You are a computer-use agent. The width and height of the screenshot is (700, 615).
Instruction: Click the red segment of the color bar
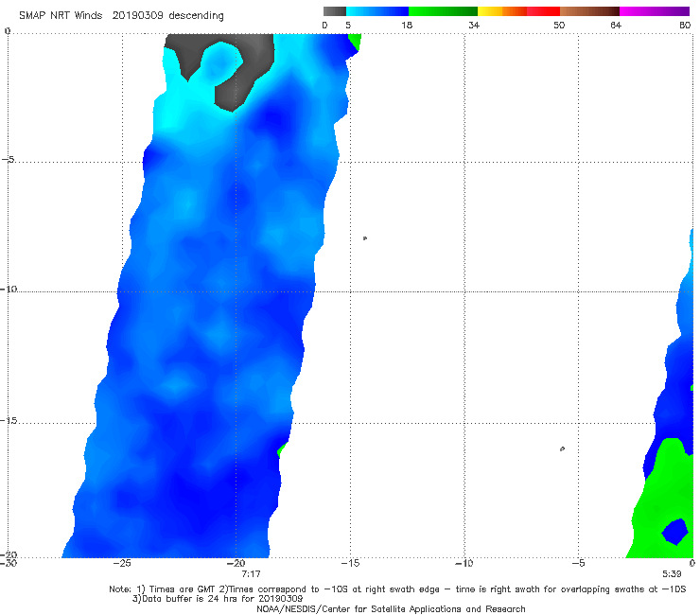(543, 11)
